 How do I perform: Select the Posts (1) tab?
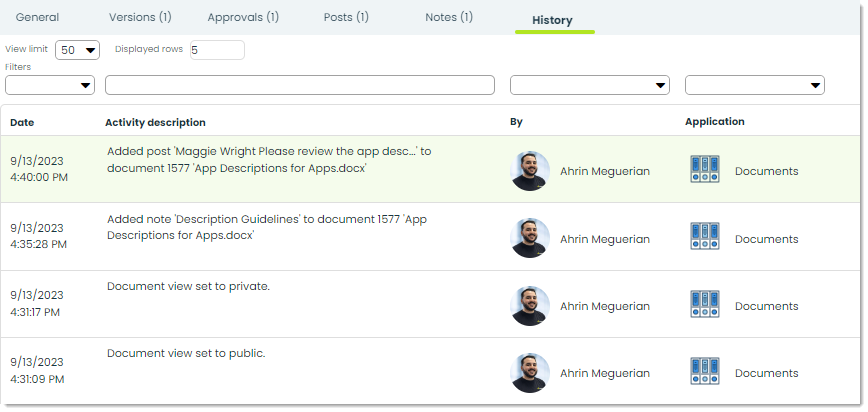click(346, 17)
